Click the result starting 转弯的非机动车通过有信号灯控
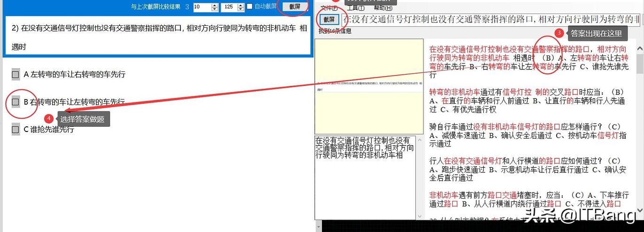The height and width of the screenshot is (232, 644). [527, 101]
